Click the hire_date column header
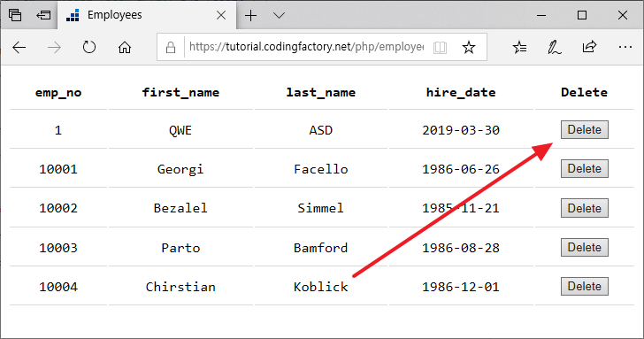This screenshot has width=644, height=339. (x=461, y=92)
